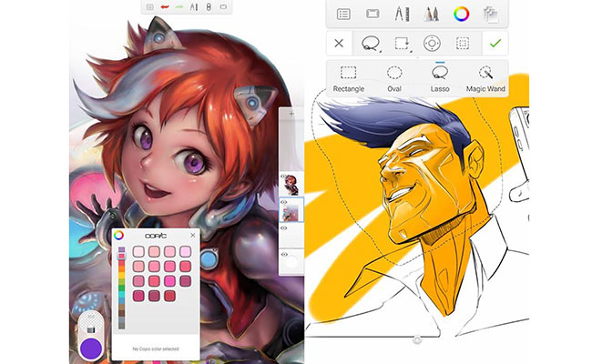Close the Copic color panel
592x364 pixels.
[x=192, y=235]
